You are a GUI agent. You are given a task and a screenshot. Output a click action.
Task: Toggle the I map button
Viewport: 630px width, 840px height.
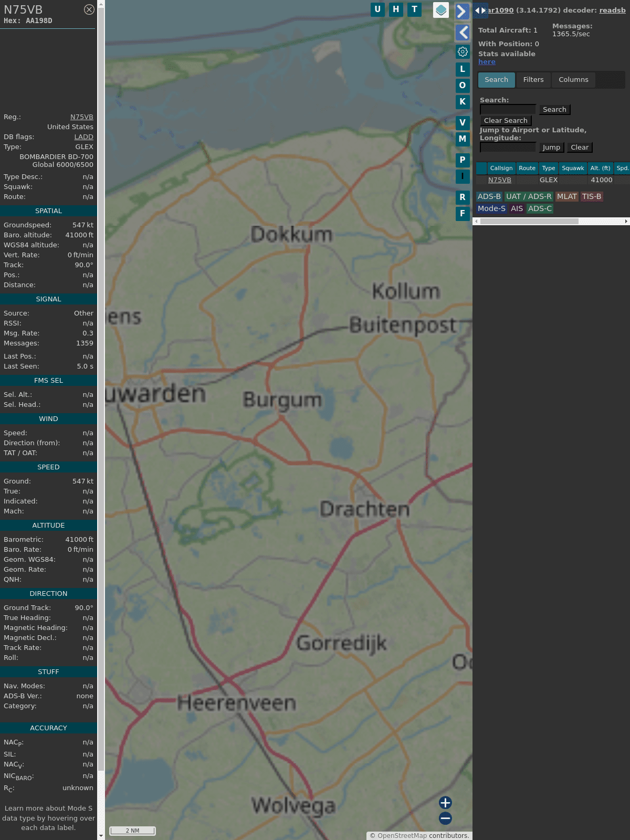463,176
